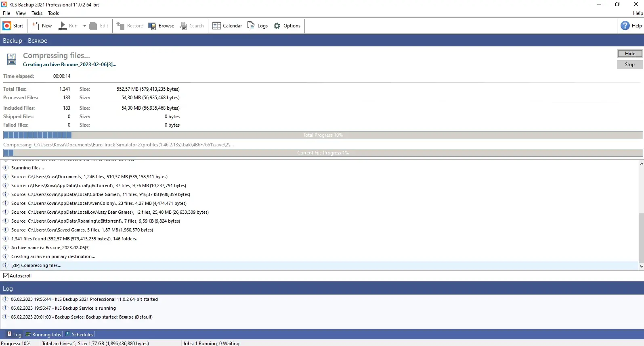Toggle the Autoscroll checkbox

coord(6,276)
